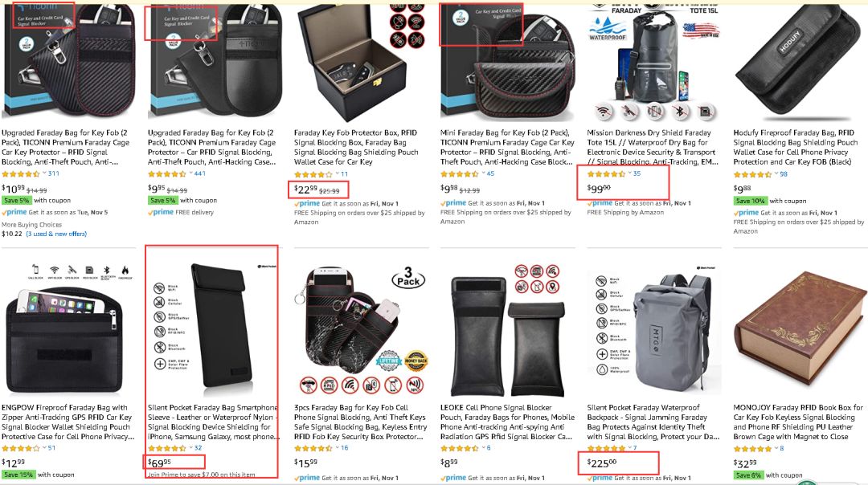Open the 3 used & new offers link
This screenshot has height=485, width=868.
[x=56, y=234]
